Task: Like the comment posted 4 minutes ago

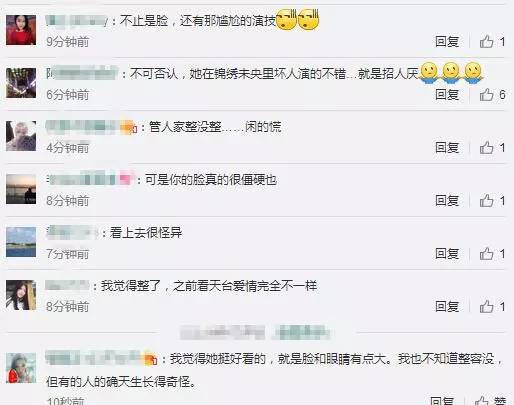Action: (486, 147)
